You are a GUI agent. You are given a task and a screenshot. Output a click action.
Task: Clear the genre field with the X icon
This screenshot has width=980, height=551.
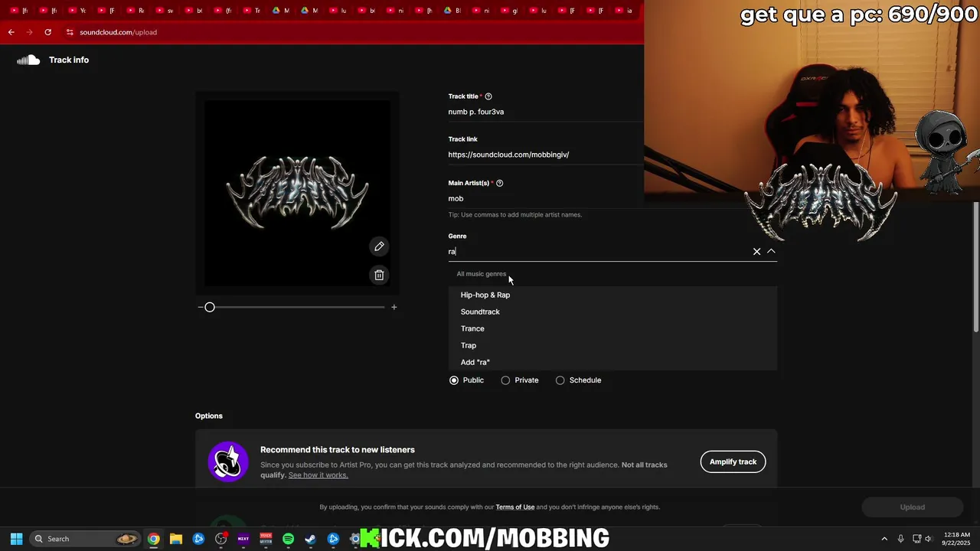pyautogui.click(x=756, y=251)
